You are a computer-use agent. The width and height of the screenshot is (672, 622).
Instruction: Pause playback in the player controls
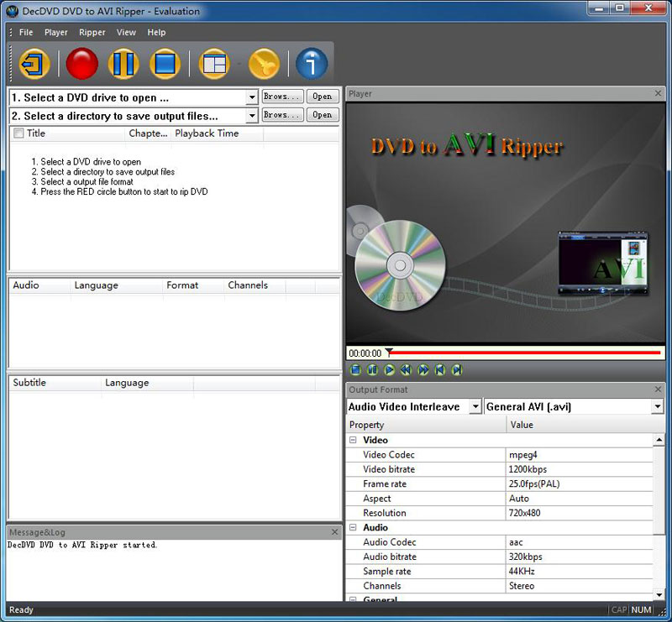tap(372, 369)
